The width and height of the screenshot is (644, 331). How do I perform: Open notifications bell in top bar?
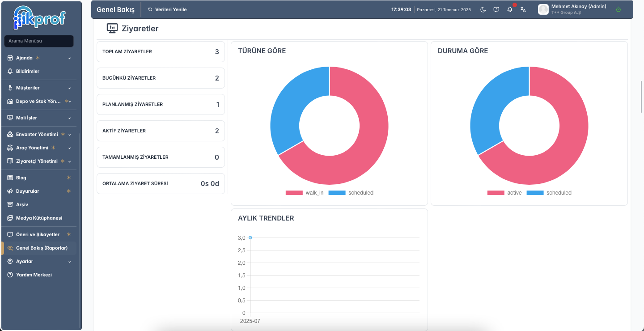510,9
